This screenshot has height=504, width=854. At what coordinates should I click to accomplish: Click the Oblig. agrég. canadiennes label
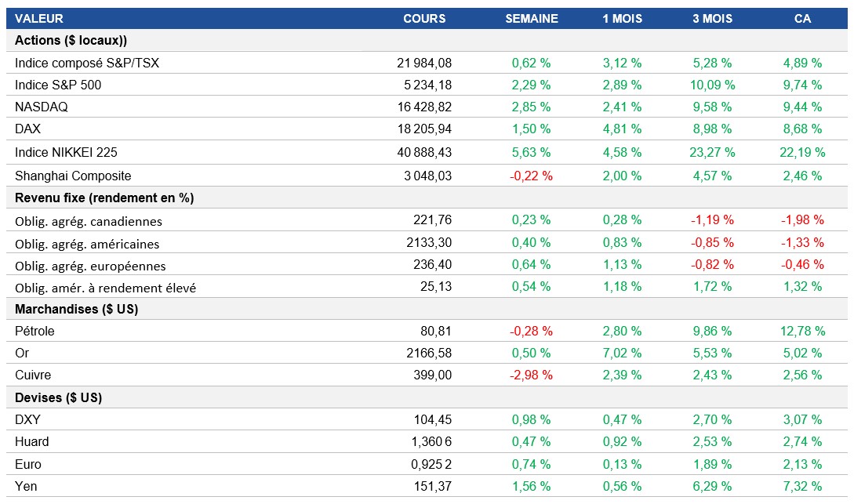click(89, 221)
